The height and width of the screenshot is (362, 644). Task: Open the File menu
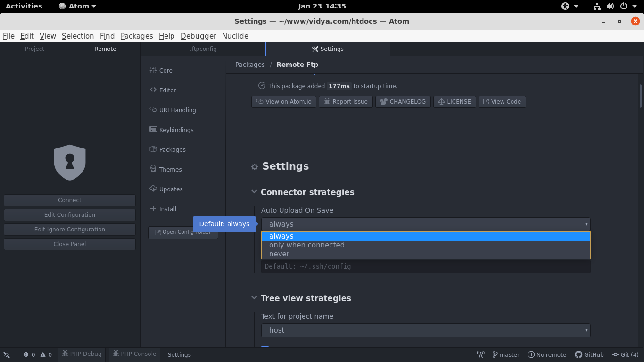8,36
